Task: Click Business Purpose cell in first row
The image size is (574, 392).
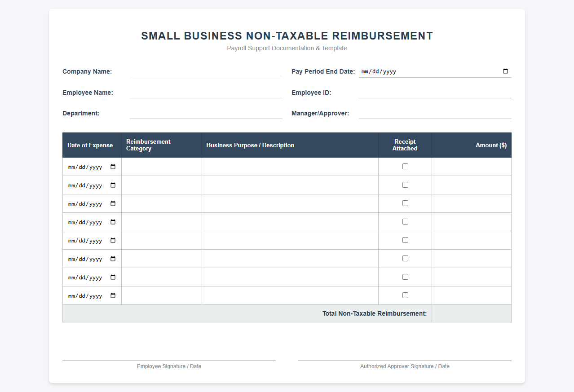Action: click(x=290, y=167)
